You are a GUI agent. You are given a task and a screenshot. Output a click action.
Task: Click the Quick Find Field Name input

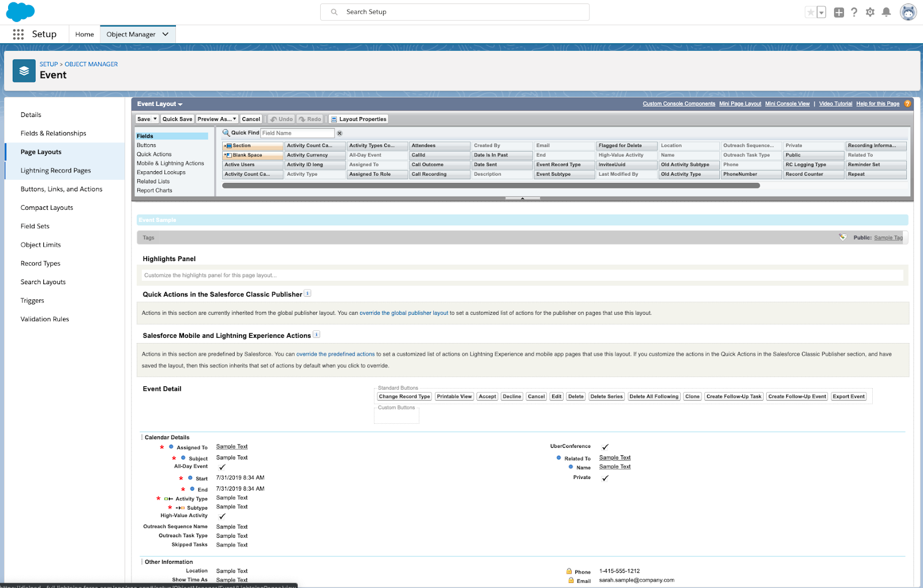tap(297, 133)
